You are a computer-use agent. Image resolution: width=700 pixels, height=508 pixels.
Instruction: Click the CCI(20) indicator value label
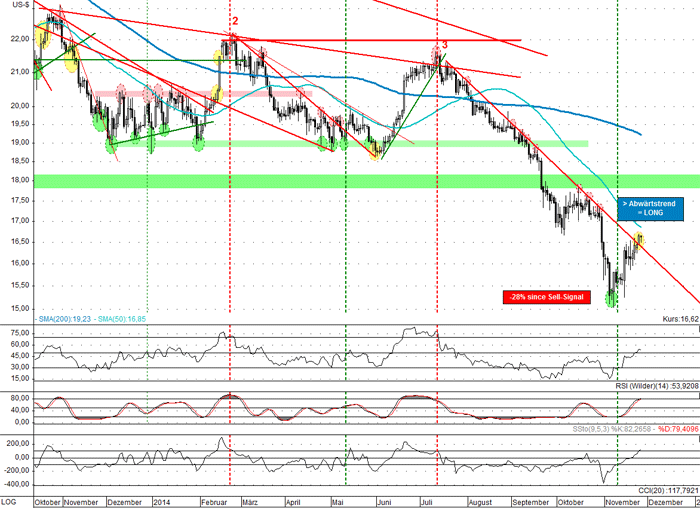pos(668,491)
